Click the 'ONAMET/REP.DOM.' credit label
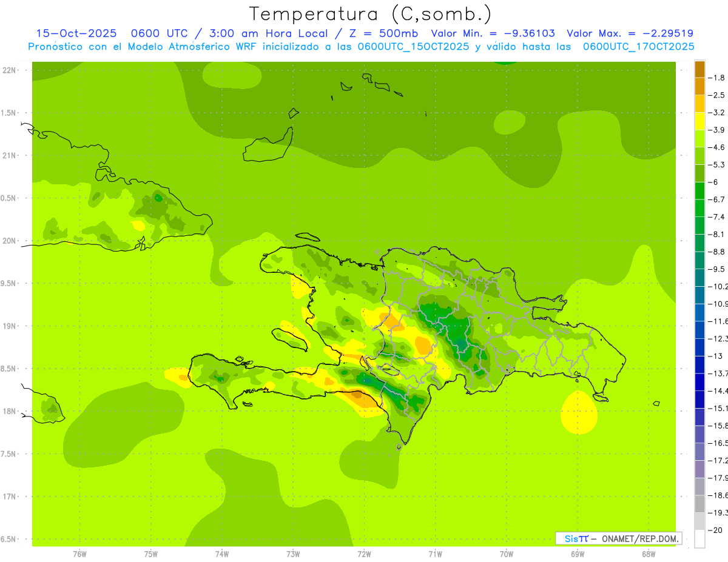This screenshot has width=728, height=562. [641, 538]
